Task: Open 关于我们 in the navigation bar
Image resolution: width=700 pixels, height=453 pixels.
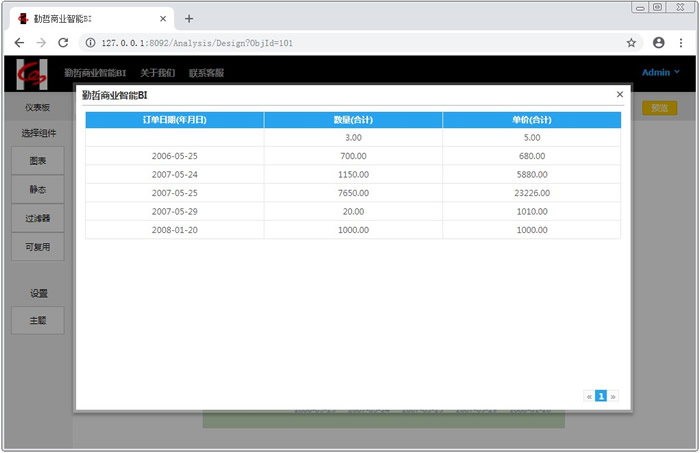Action: pos(157,73)
